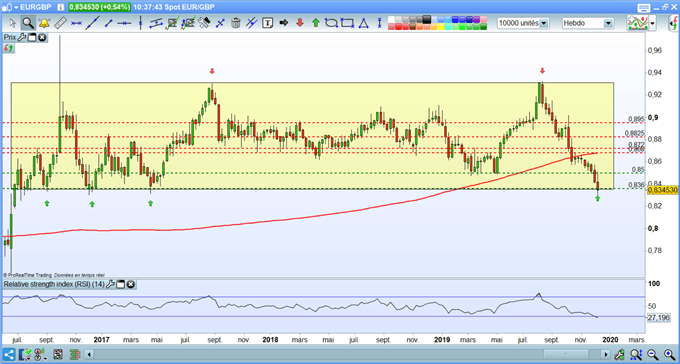Click the Relative strength index (RSI) (14) label
Screen dimensions: 680x364
pyautogui.click(x=54, y=285)
